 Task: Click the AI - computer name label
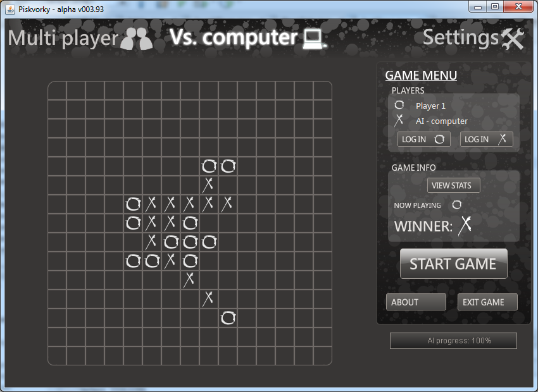(x=442, y=121)
